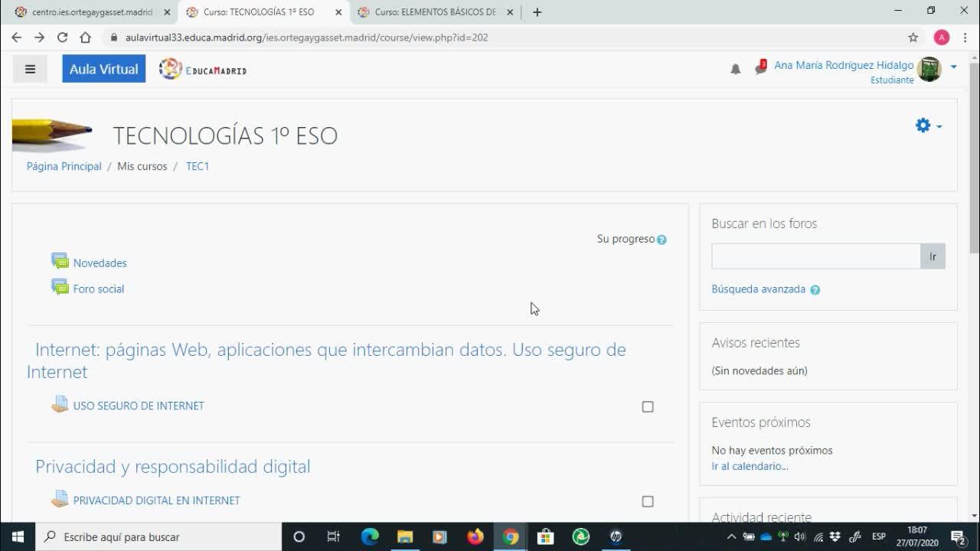
Task: Open the USO SEGURO DE INTERNET activity
Action: [139, 406]
